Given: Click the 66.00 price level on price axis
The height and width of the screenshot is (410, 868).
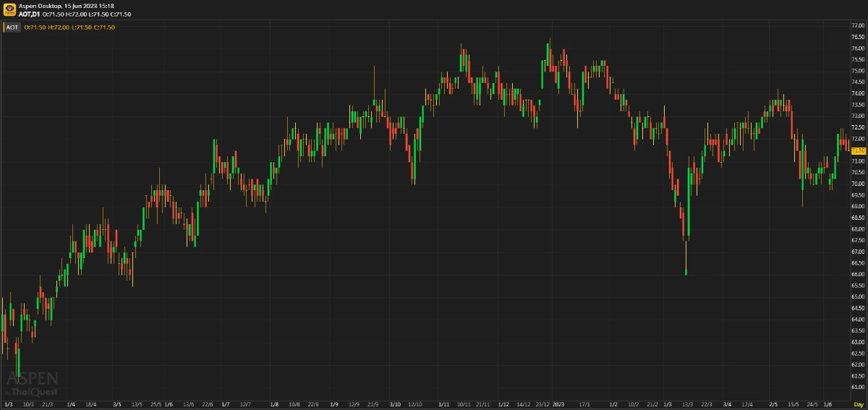Looking at the screenshot, I should (859, 274).
